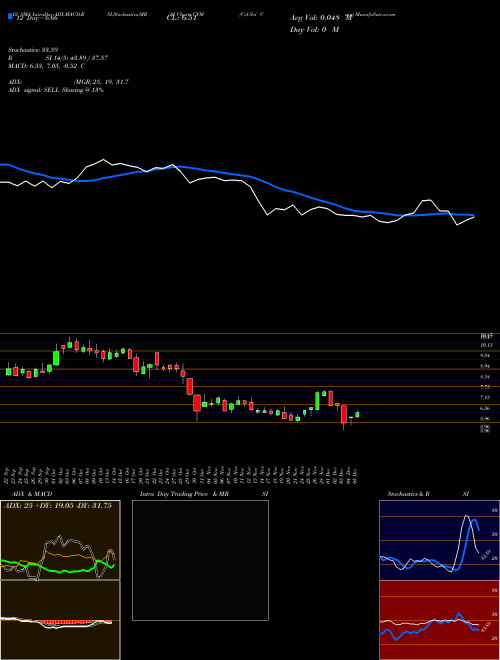
Task: Click the 6.56 price axis label
Action: pyautogui.click(x=485, y=408)
